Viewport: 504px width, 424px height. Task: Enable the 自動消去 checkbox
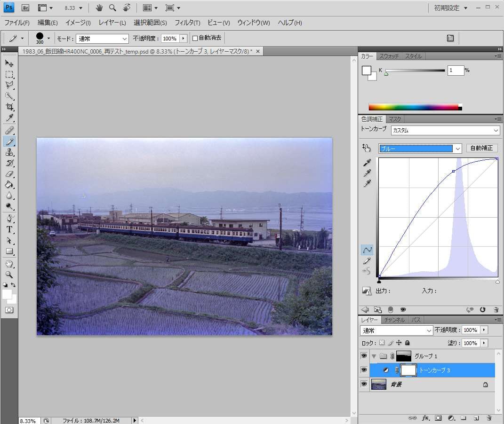(x=195, y=38)
